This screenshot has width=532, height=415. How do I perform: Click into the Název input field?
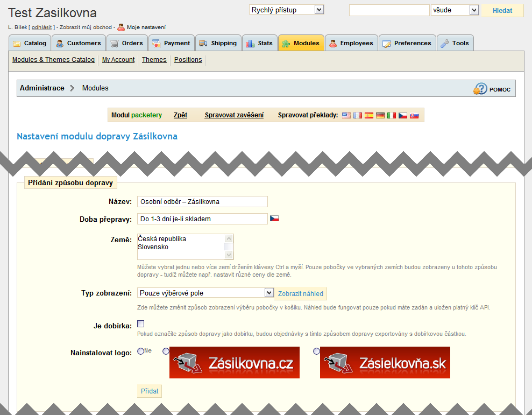coord(202,202)
